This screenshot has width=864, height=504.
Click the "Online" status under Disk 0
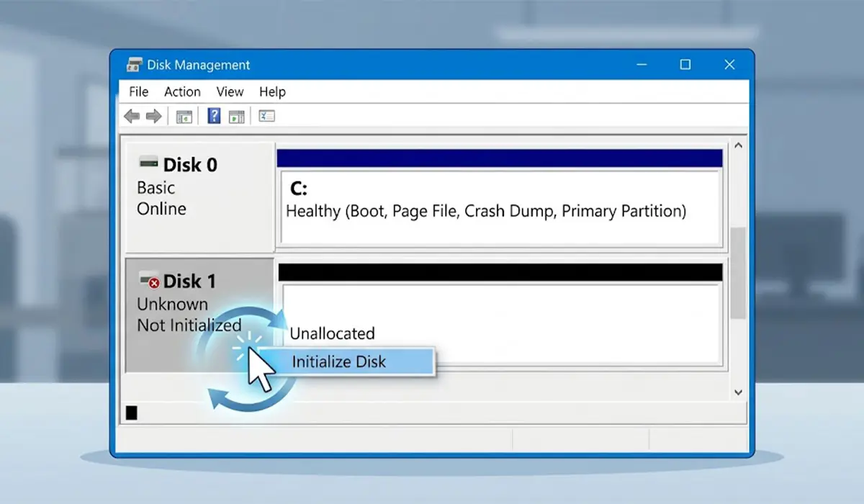161,209
